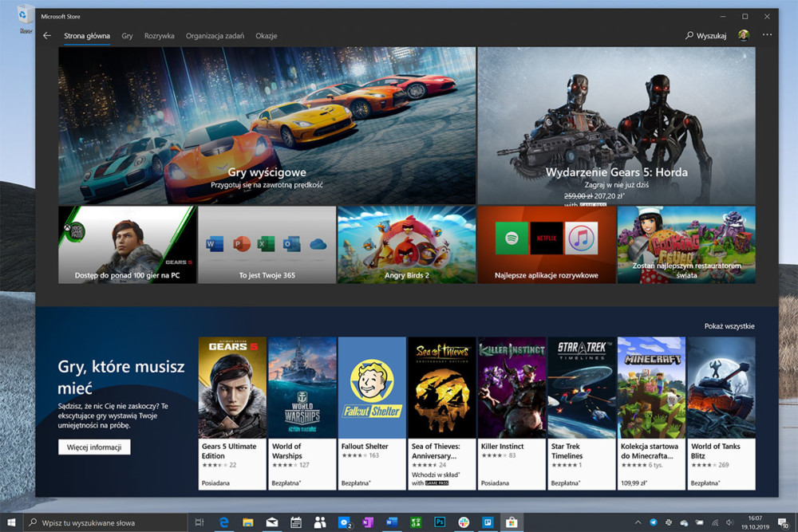Open the three-dots more menu
The height and width of the screenshot is (532, 798).
coord(767,34)
